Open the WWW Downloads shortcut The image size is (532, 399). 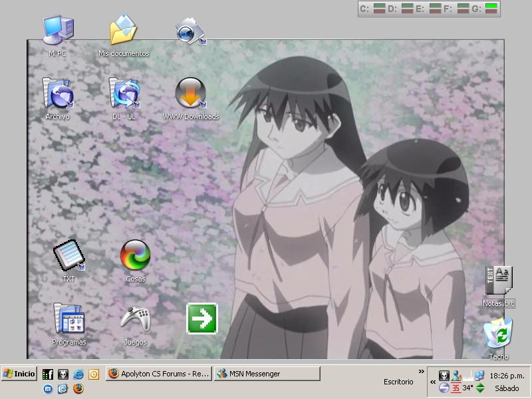(191, 94)
